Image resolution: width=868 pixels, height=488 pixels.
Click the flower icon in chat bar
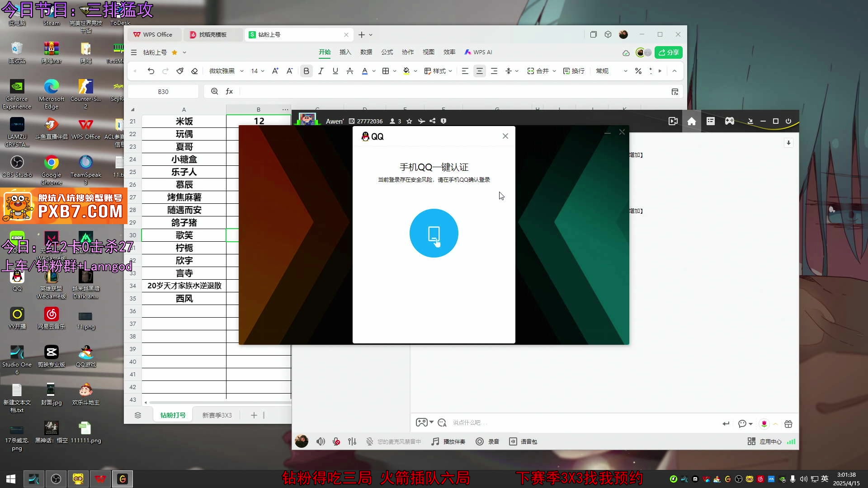[764, 423]
